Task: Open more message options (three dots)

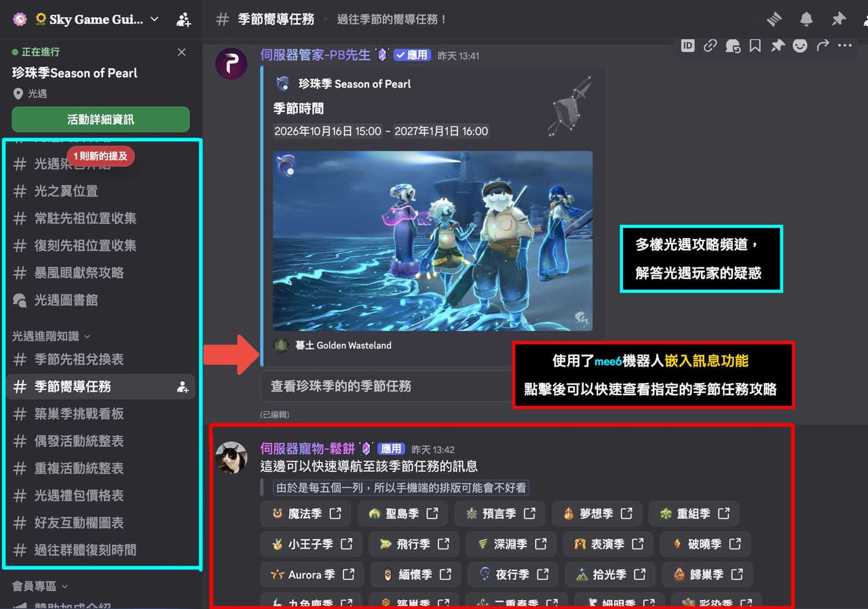Action: click(845, 45)
